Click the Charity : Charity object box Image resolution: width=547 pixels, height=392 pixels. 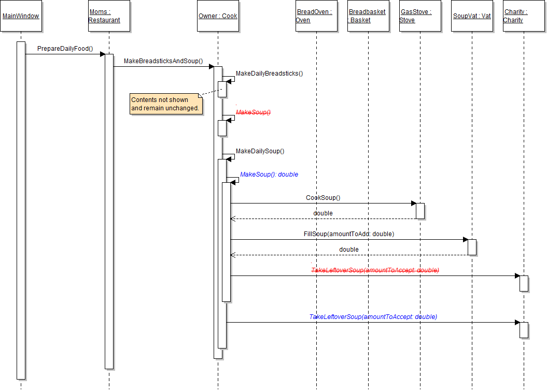524,16
